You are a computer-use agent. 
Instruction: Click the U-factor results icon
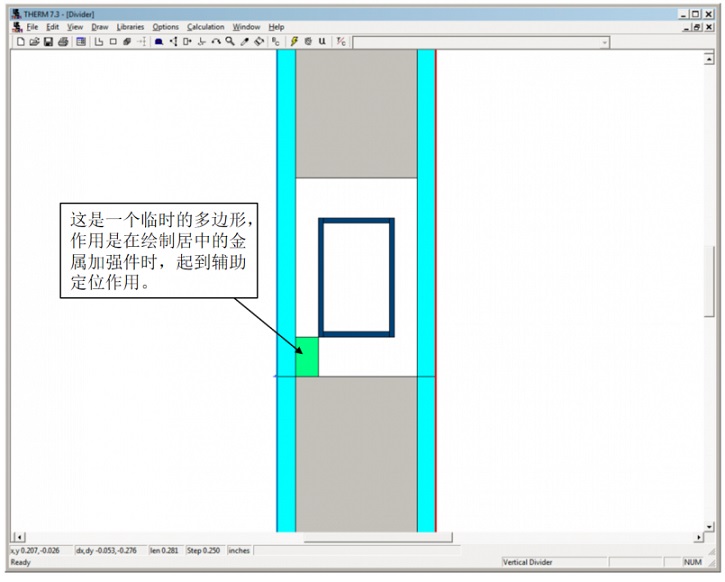coord(322,42)
